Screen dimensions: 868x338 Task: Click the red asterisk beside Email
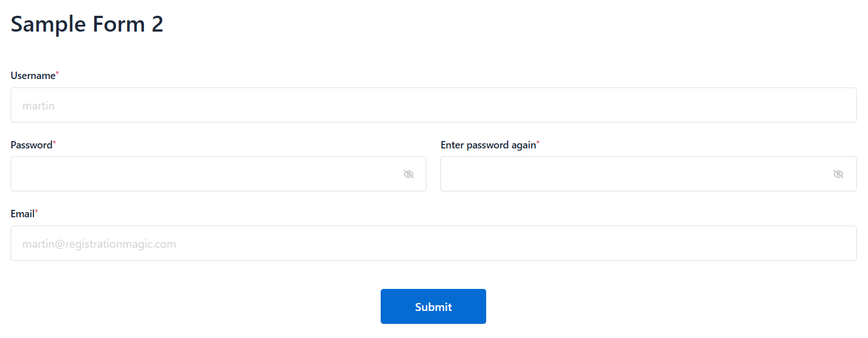pos(37,212)
